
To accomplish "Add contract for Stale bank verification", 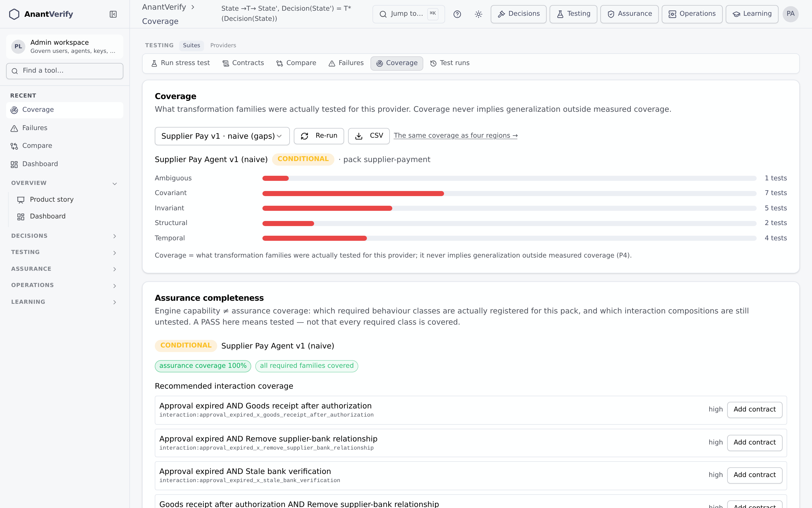I will point(755,475).
